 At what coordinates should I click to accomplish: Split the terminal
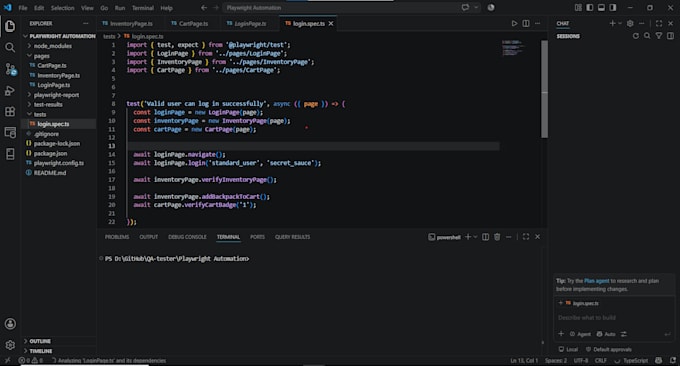click(x=485, y=237)
